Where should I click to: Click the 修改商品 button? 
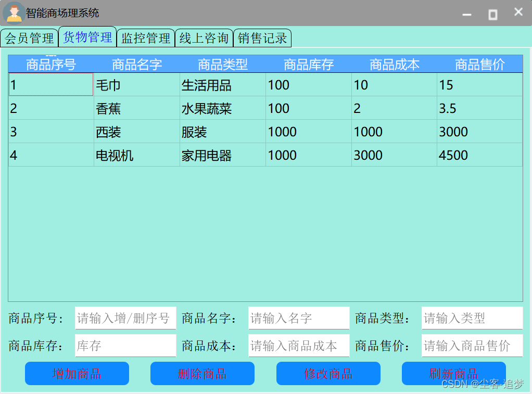tap(328, 373)
